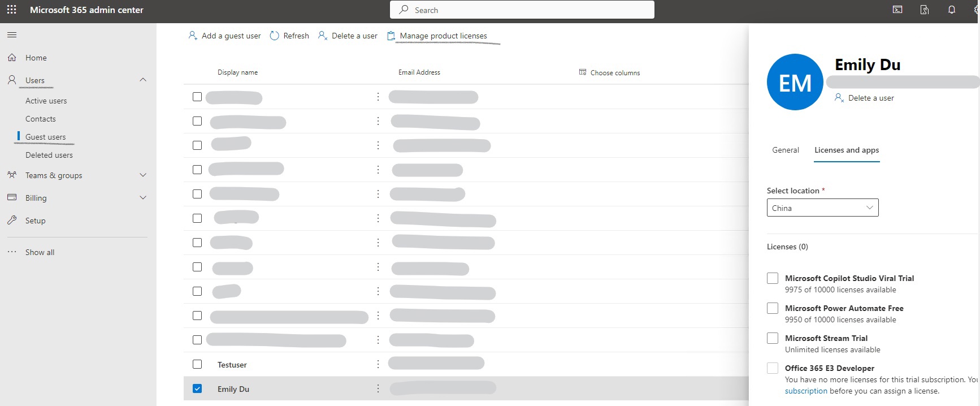Click Add a guest user button
This screenshot has height=406, width=980.
[225, 36]
